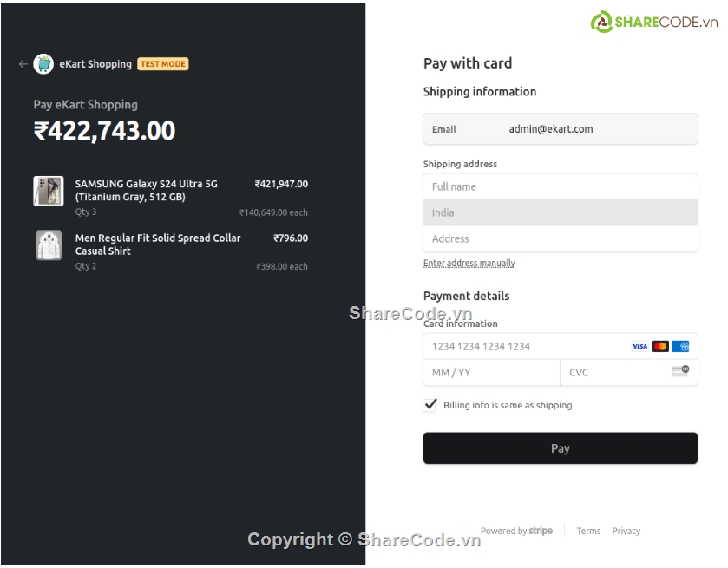
Task: Open the Powered by stripe link
Action: click(516, 531)
